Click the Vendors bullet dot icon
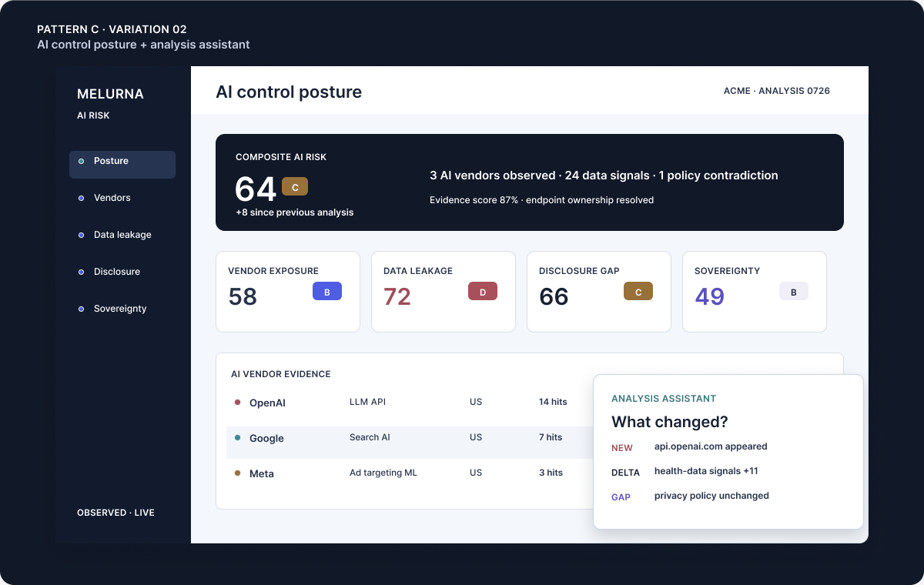Screen dimensions: 924x585 (x=82, y=198)
